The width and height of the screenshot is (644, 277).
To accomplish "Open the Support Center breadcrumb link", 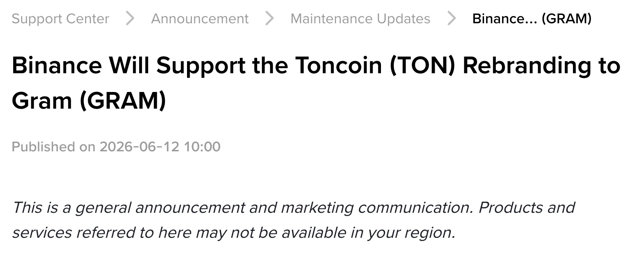I will [60, 19].
